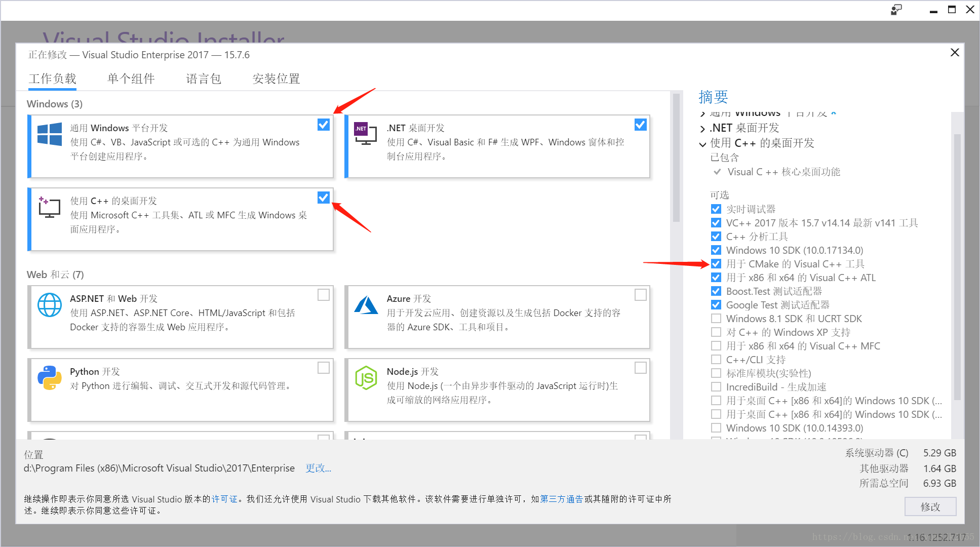Expand the .NET 桌面开发 summary section
The height and width of the screenshot is (547, 980).
coord(703,128)
